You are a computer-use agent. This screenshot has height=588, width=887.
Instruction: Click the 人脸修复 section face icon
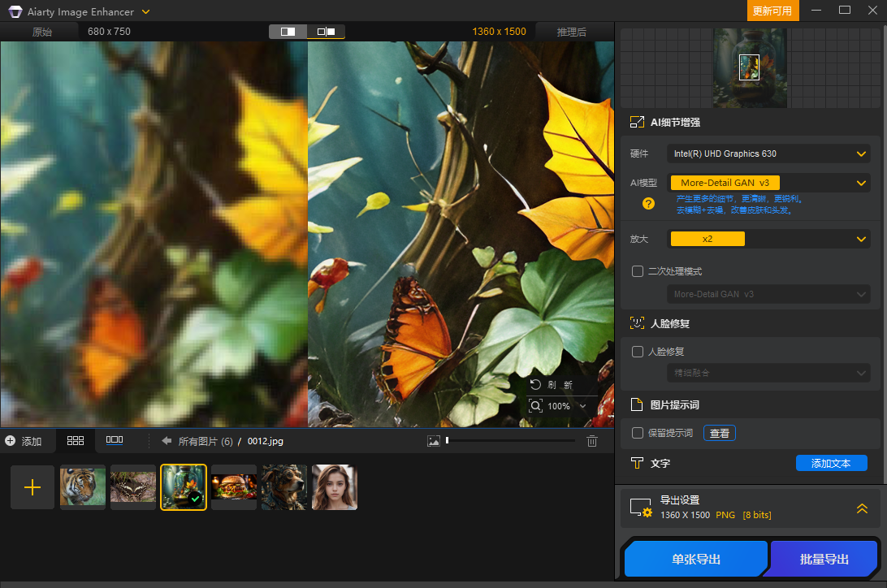point(637,323)
